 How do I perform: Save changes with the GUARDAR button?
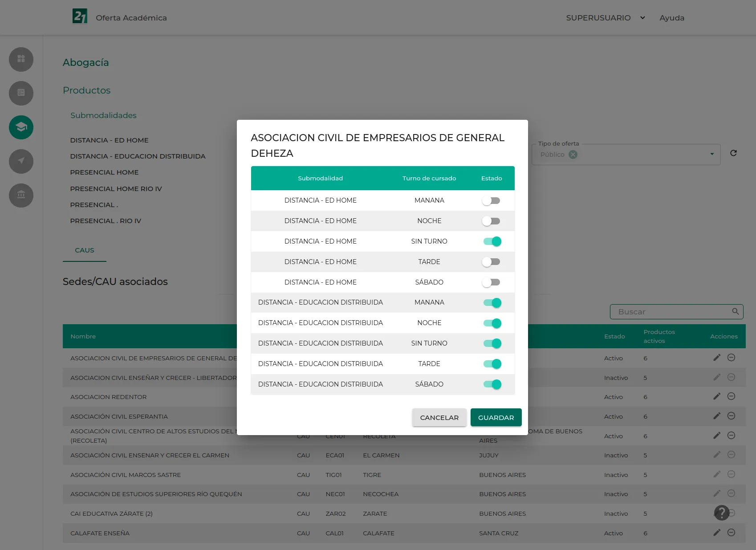pos(496,417)
